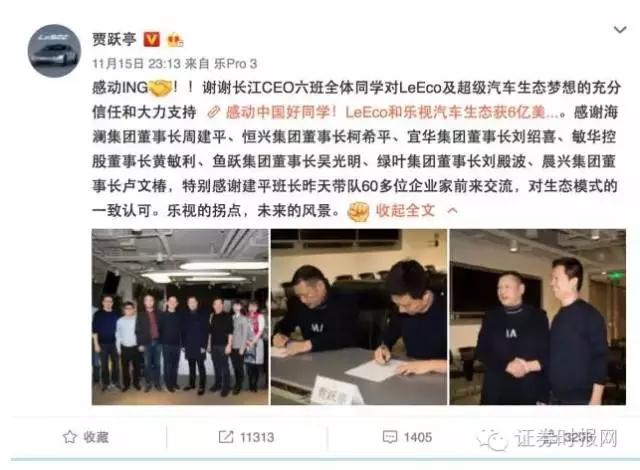Collapse the post with 收起全文

pyautogui.click(x=405, y=211)
